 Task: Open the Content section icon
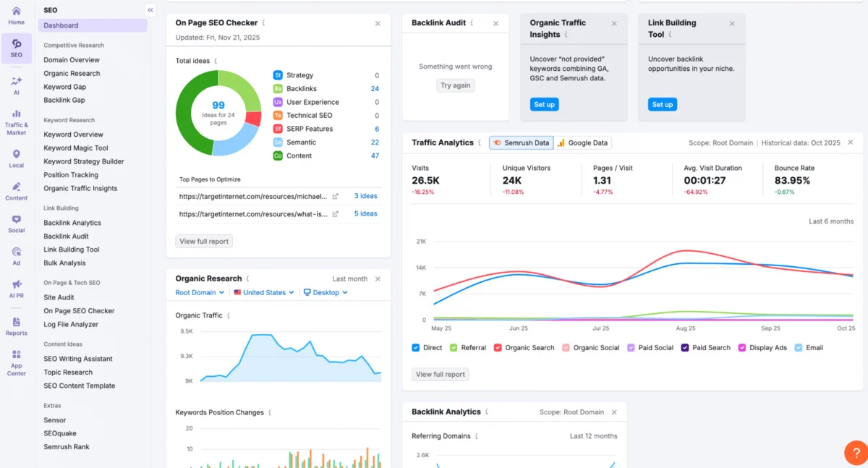pyautogui.click(x=16, y=191)
